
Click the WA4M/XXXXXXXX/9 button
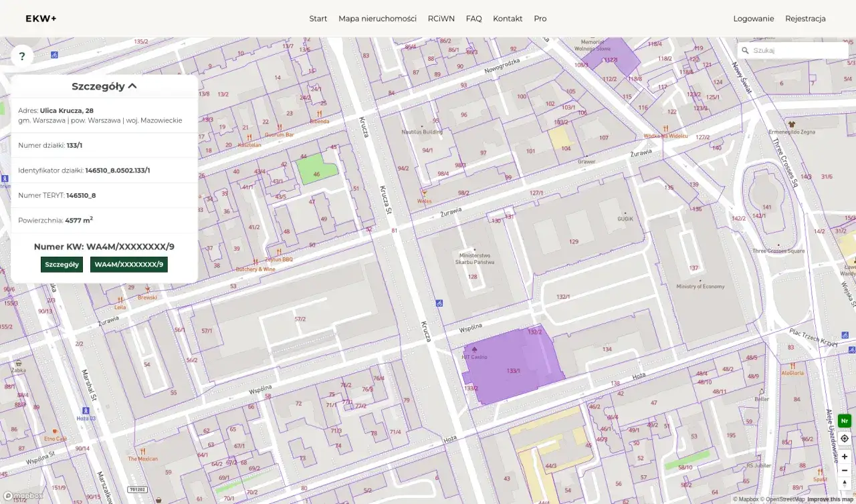[x=128, y=265]
